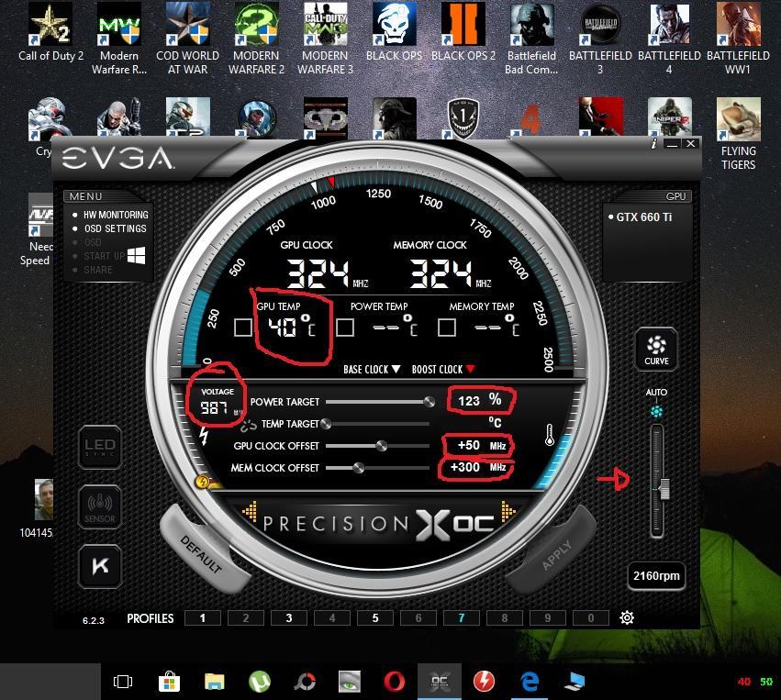Image resolution: width=781 pixels, height=700 pixels.
Task: Select the BATTLEFIELD WW1 desktop icon
Action: point(738,39)
